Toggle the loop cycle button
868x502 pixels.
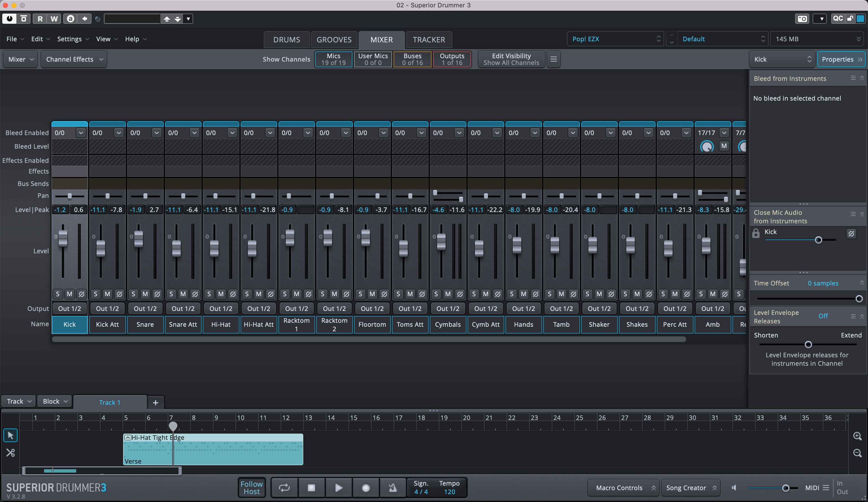(x=284, y=488)
